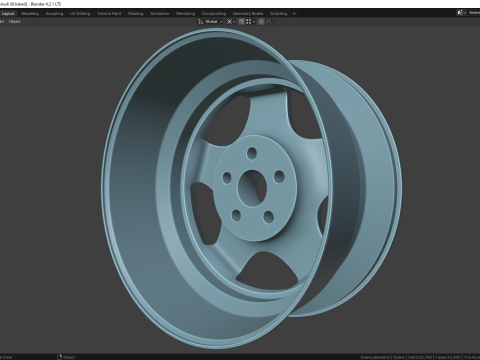480x360 pixels.
Task: Toggle proportional editing button
Action: point(261,22)
